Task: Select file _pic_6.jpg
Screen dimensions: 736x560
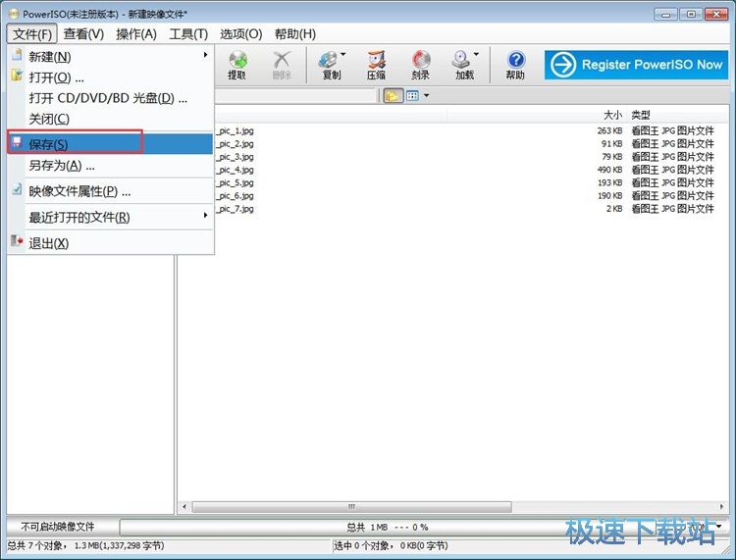Action: pyautogui.click(x=235, y=195)
